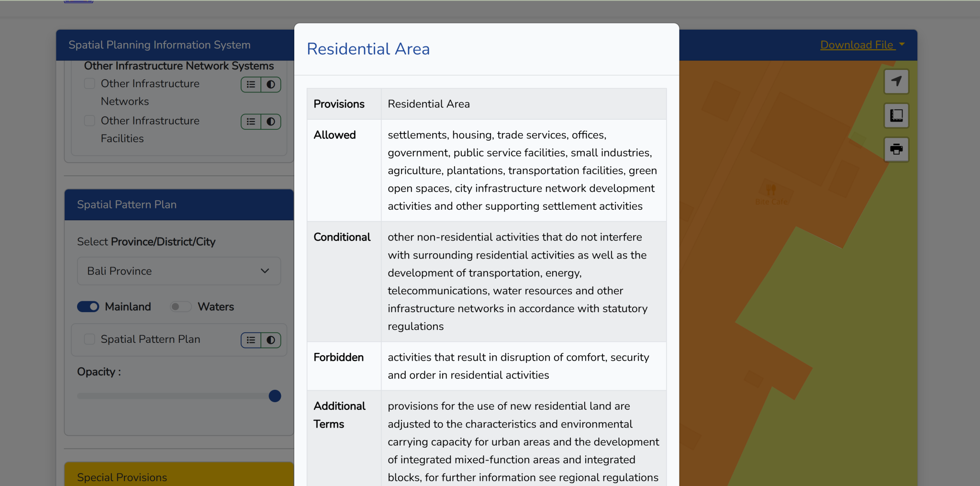980x486 pixels.
Task: Toggle opacity icon for Other Infrastructure Facilities
Action: point(271,122)
